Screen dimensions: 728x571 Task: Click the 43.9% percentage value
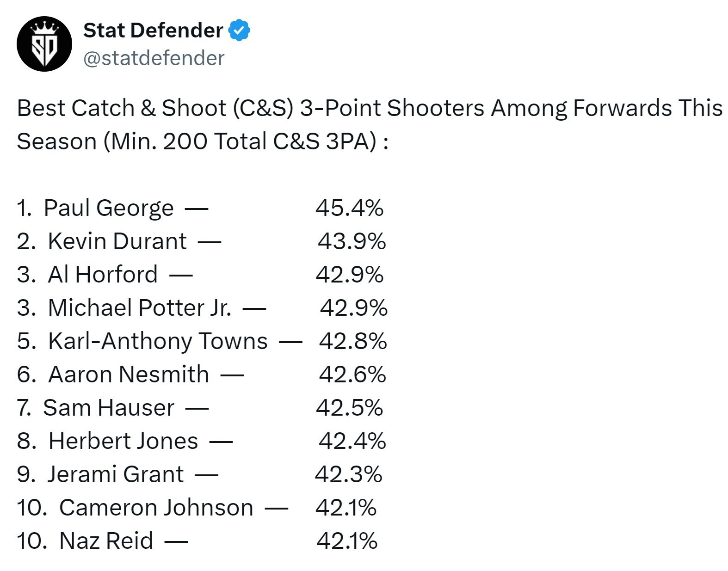[352, 241]
